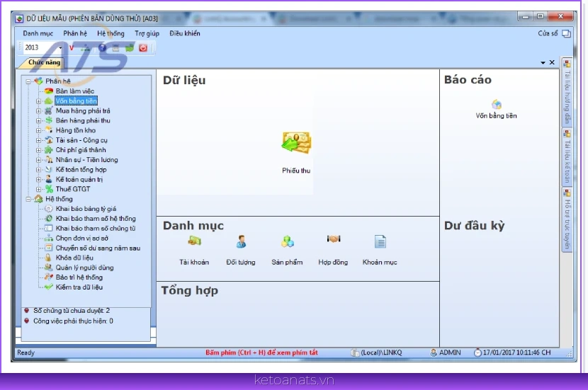Expand the Nhân sự - Tiền lương node
Screen dimensions: 588x390
[39, 160]
